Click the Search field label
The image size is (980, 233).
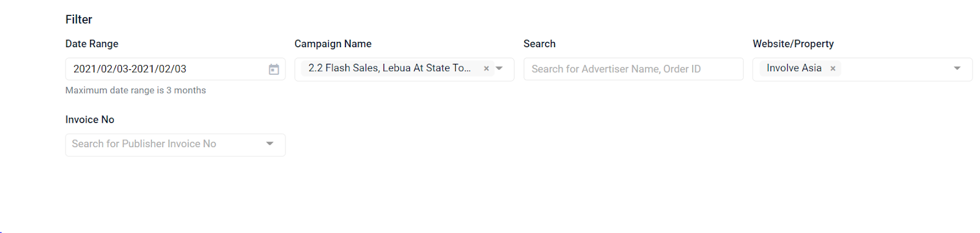[x=540, y=44]
